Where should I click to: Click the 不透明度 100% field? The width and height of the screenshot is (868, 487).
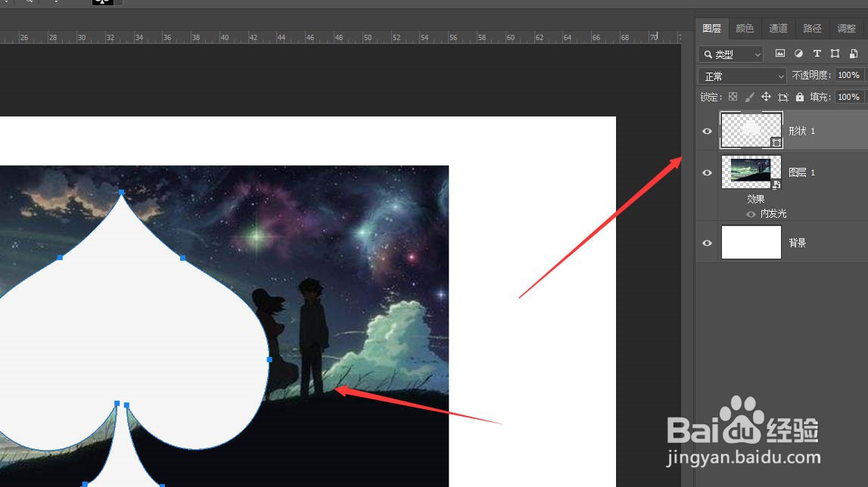pyautogui.click(x=849, y=75)
